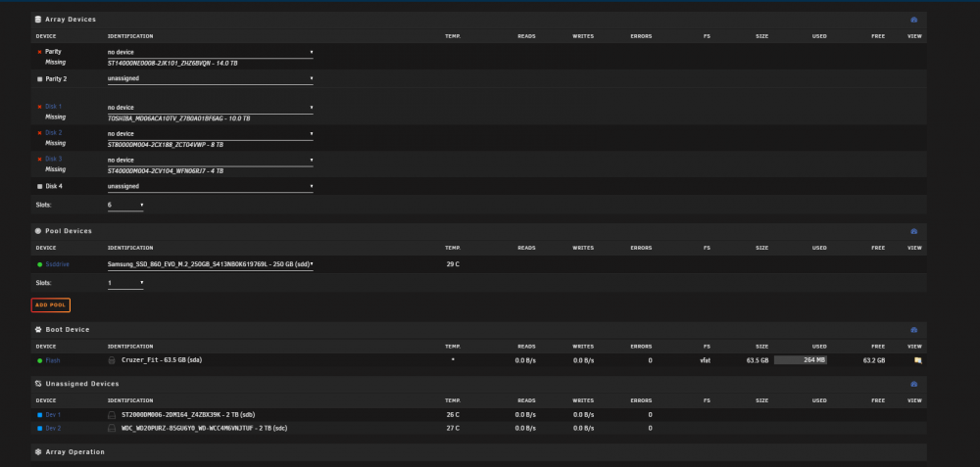Open the Disk 2 settings link
Screen dimensions: 980x467
tap(54, 133)
